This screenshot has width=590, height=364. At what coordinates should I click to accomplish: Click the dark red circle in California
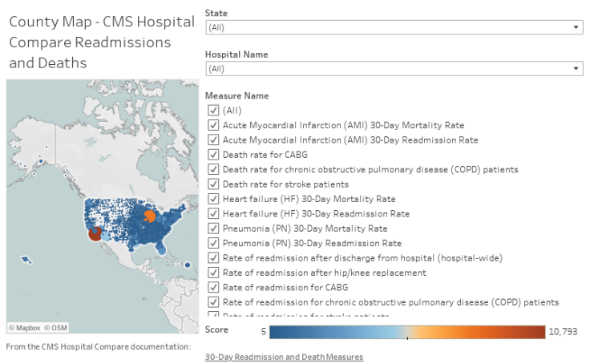[x=95, y=233]
